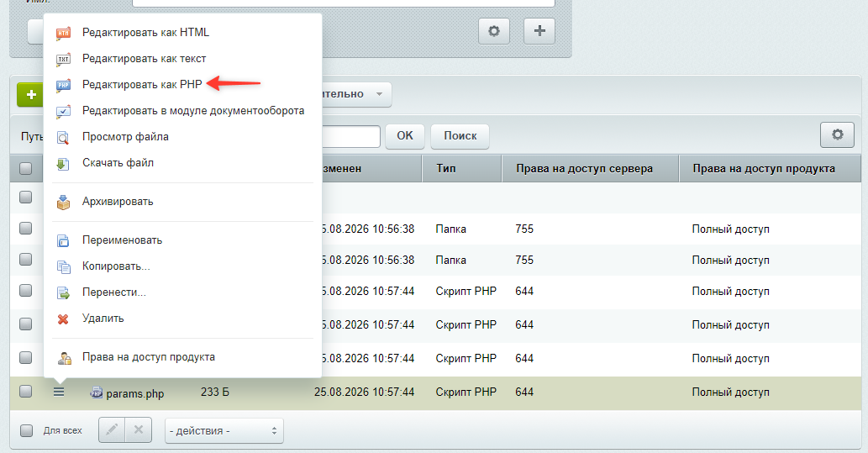Open hamburger actions menu for params.php
This screenshot has height=453, width=868.
(59, 392)
